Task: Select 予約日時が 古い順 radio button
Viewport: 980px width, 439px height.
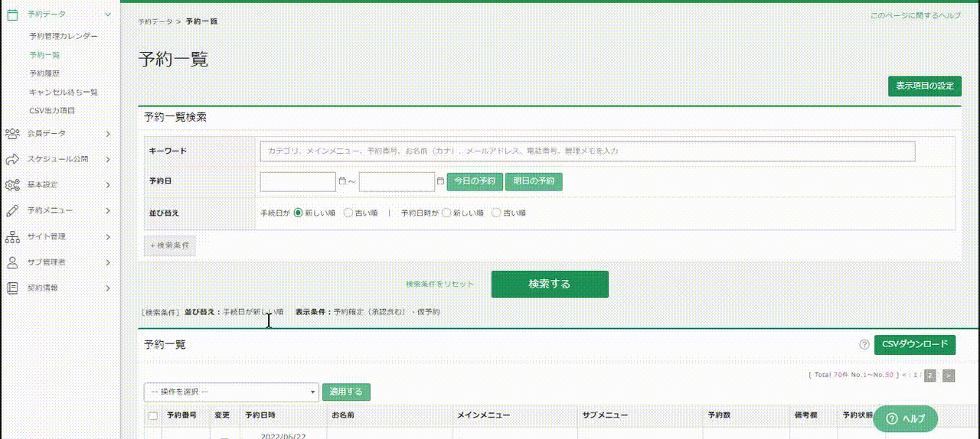Action: (496, 213)
